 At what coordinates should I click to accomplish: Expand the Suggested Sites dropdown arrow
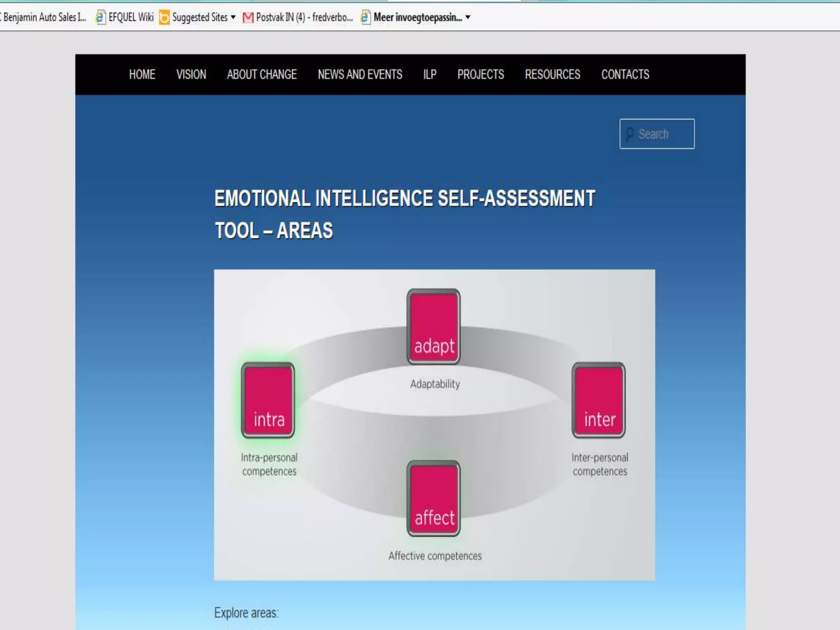(x=233, y=17)
